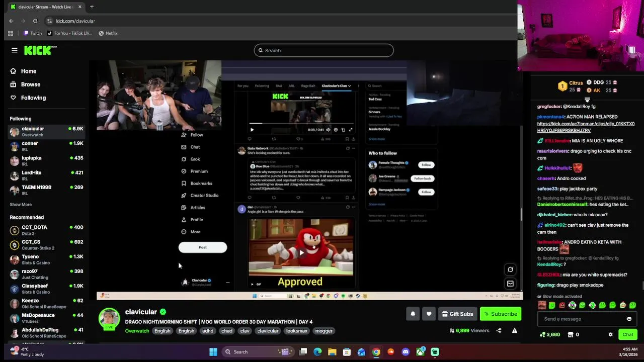Select the mogger tag

[x=324, y=331]
